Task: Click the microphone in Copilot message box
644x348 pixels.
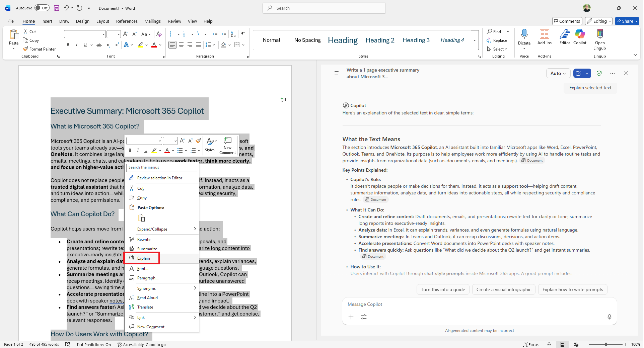Action: point(609,317)
